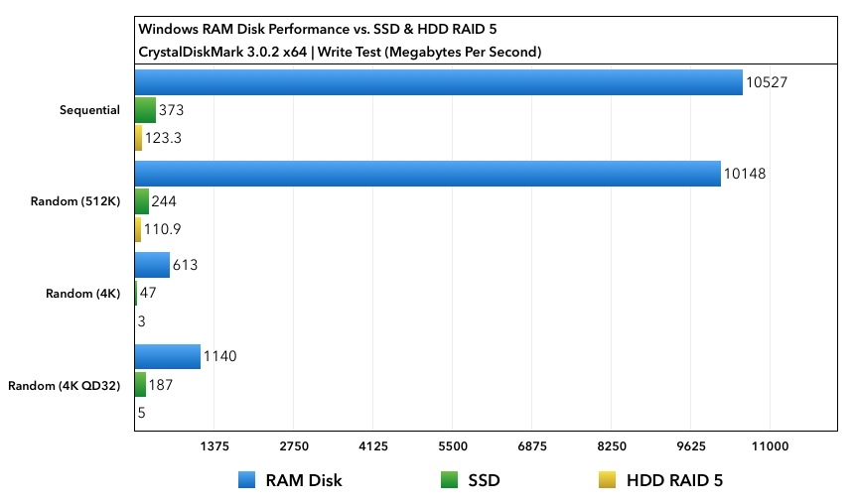Click the Sequential RAM Disk bar (10527)
The width and height of the screenshot is (855, 504).
(x=438, y=82)
